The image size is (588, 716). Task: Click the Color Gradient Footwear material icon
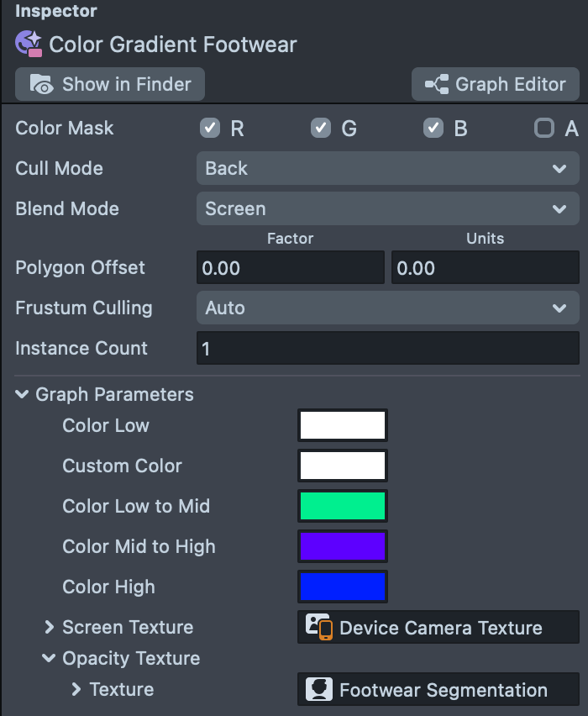29,44
